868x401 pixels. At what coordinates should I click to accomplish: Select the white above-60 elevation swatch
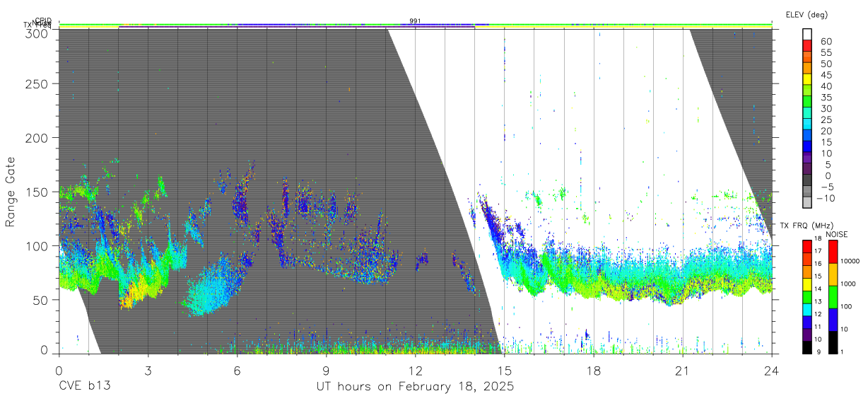808,35
